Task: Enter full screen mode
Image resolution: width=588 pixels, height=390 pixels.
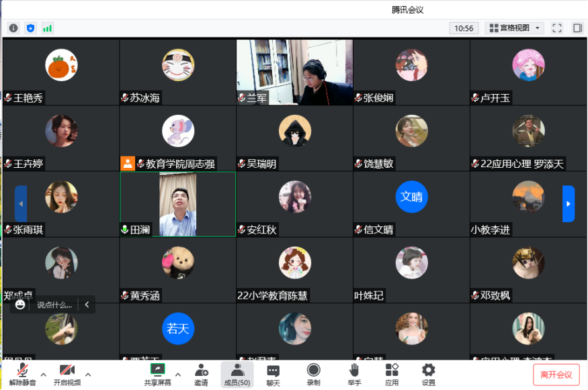Action: coord(556,28)
